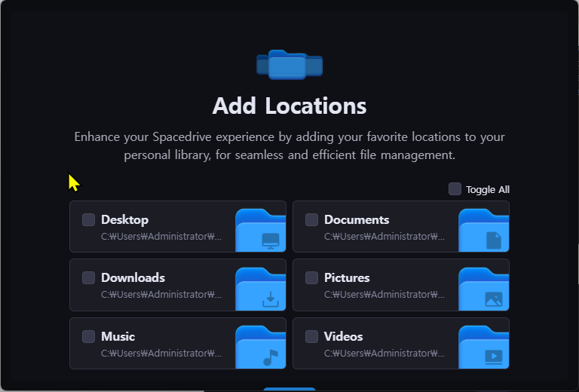579x392 pixels.
Task: Click the Toggle All label
Action: point(488,190)
